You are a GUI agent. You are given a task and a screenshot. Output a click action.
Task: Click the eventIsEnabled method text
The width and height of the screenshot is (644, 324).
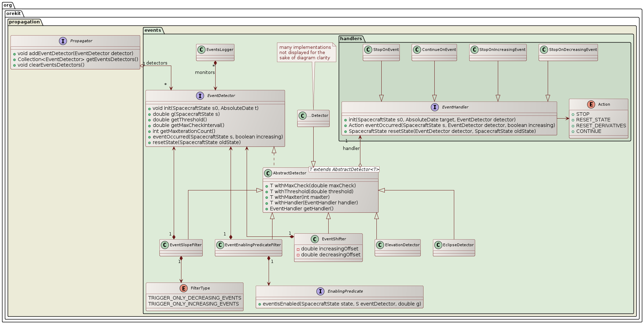342,304
